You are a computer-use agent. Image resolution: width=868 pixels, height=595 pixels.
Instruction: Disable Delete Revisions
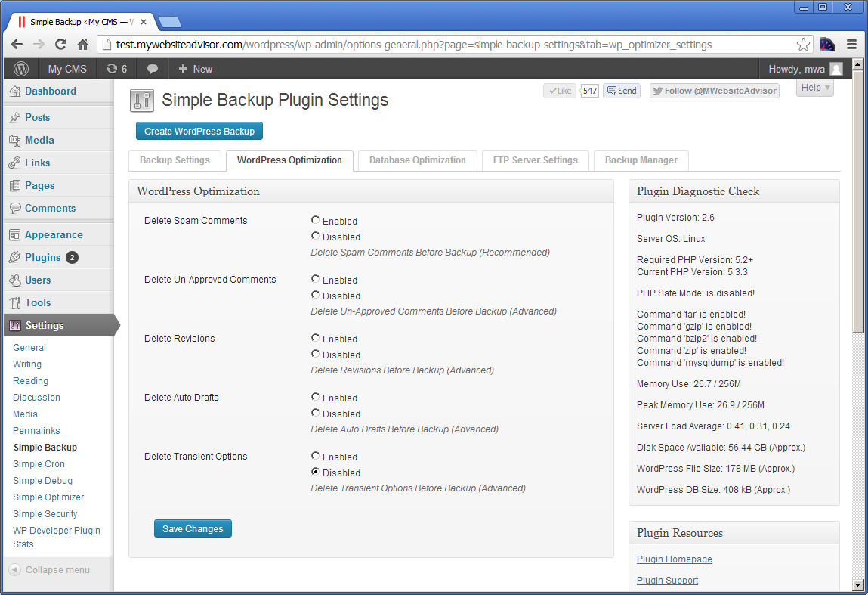[x=315, y=354]
